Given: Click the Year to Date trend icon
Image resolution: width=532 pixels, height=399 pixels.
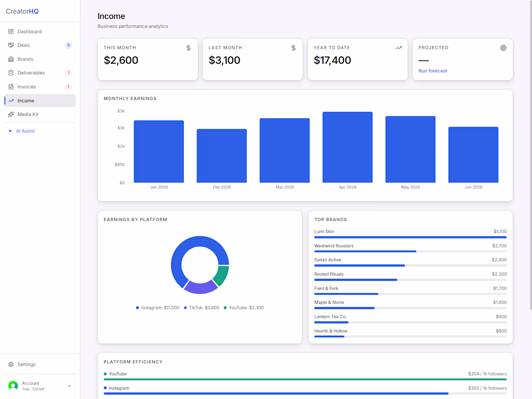Looking at the screenshot, I should pyautogui.click(x=399, y=48).
